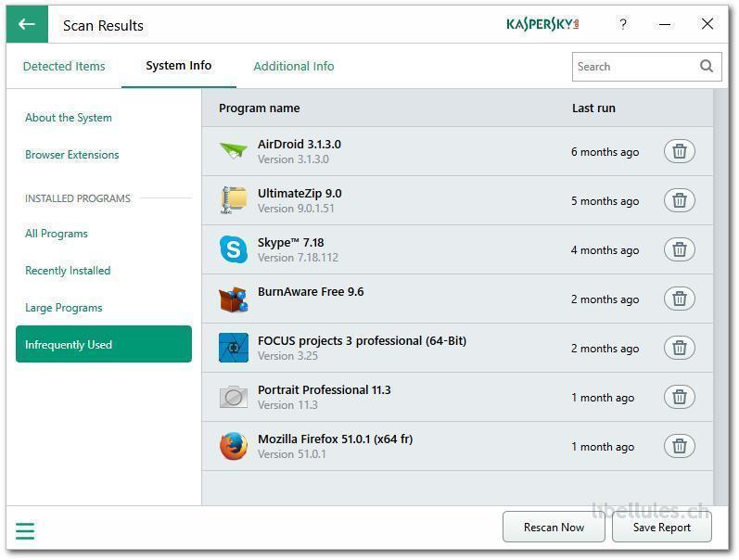Image resolution: width=739 pixels, height=560 pixels.
Task: Click the Firefox logo icon
Action: 234,446
